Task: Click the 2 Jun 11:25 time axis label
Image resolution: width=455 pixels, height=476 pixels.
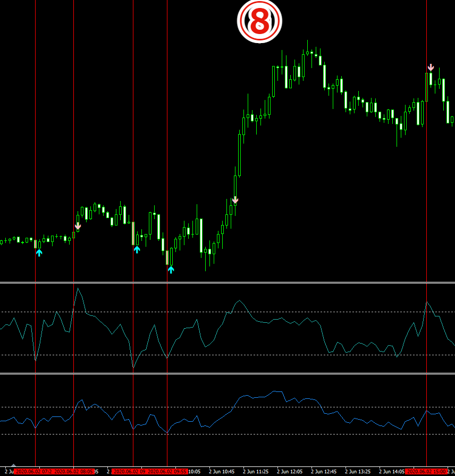Action: [256, 471]
